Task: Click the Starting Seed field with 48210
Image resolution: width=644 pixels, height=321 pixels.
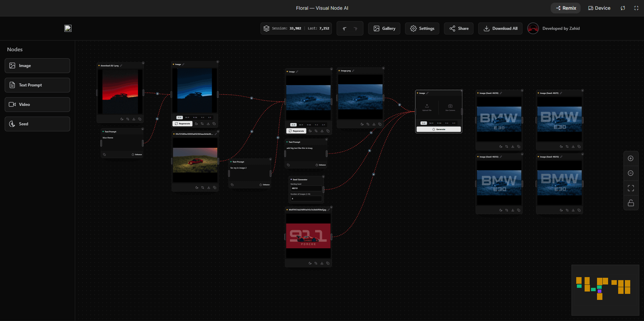Action: tap(306, 188)
